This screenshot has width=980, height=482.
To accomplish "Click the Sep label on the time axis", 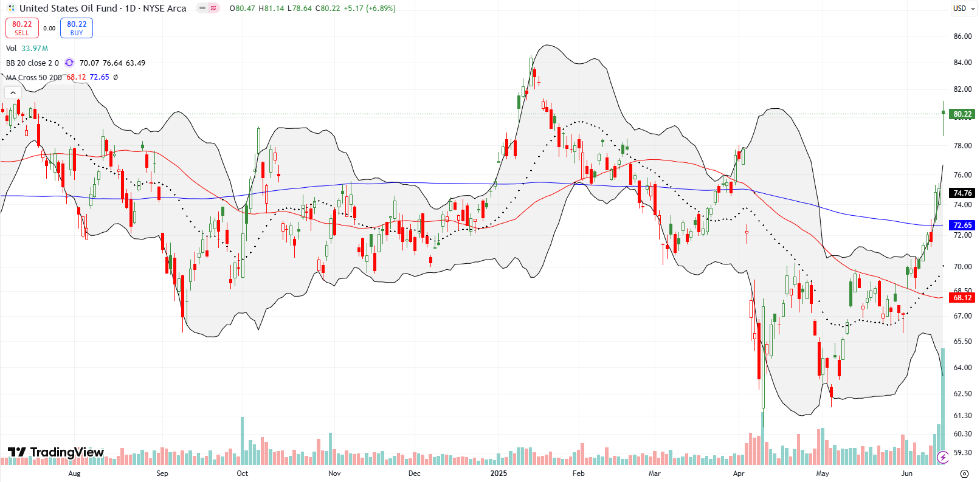I will pos(162,473).
